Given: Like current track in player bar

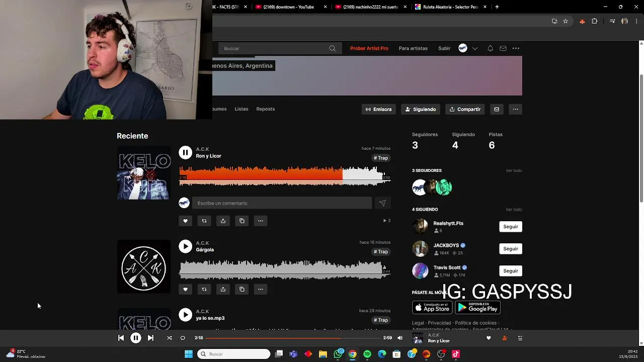Looking at the screenshot, I should point(489,338).
